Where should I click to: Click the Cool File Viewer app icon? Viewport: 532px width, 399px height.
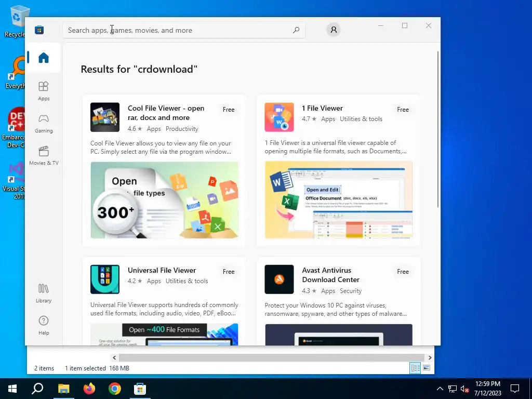point(105,117)
